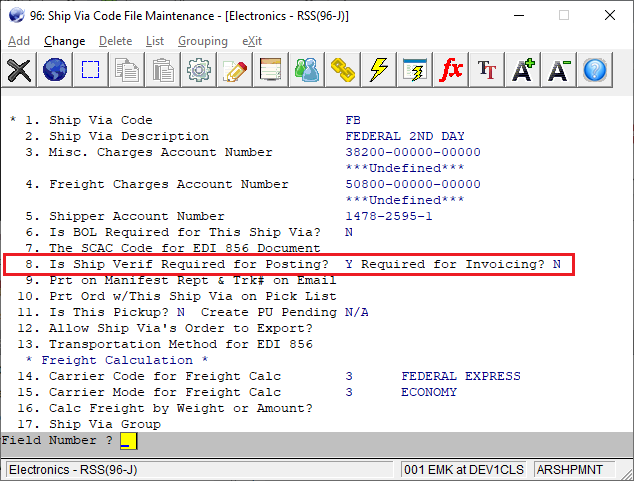The width and height of the screenshot is (634, 481).
Task: Click the Field Number input prompt
Action: click(128, 440)
